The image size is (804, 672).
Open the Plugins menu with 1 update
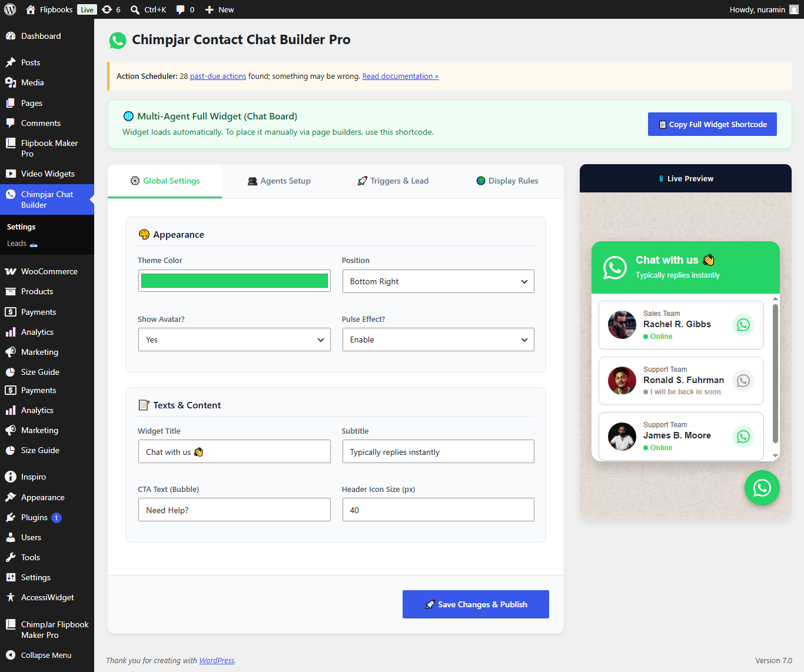click(47, 517)
